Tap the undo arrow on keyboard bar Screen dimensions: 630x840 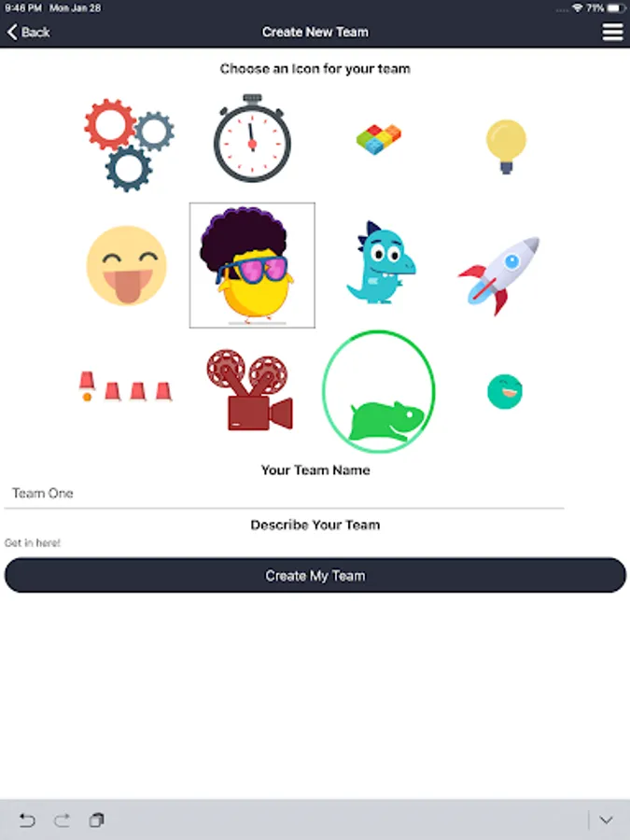[x=27, y=820]
